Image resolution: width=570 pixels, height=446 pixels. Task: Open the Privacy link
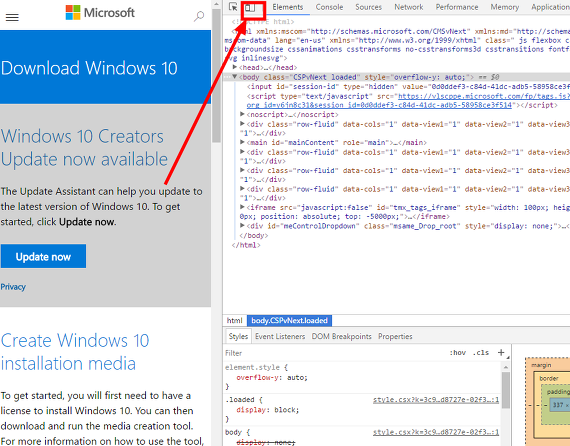[13, 287]
